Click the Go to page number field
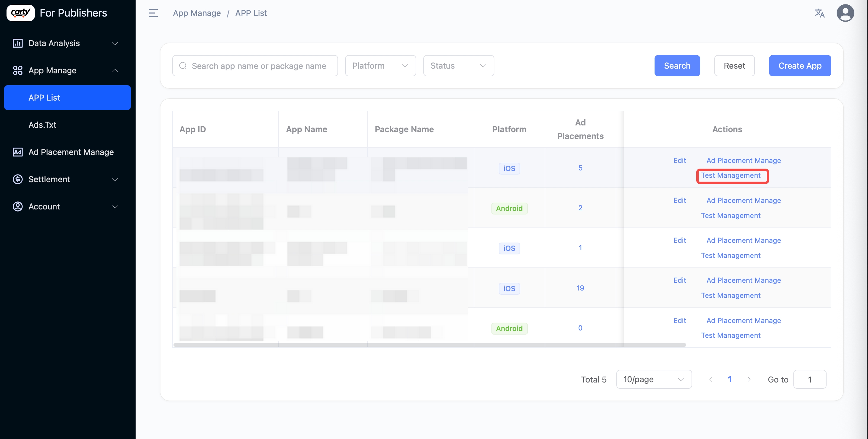The image size is (868, 439). click(x=809, y=380)
